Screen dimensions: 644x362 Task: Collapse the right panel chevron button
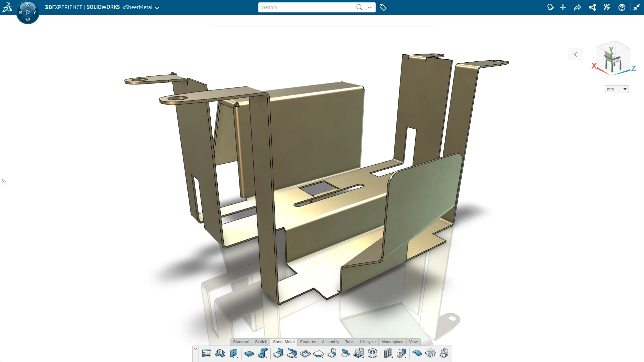click(576, 54)
